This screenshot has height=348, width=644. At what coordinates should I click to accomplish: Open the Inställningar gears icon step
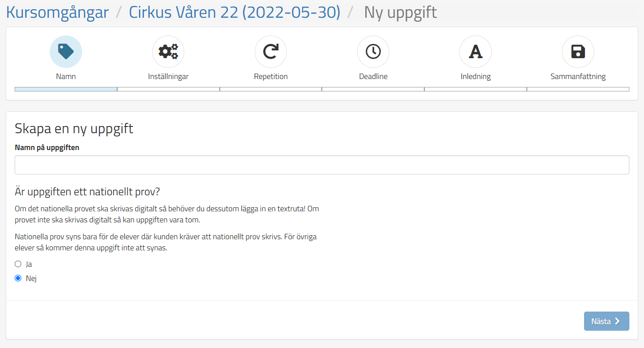(168, 51)
